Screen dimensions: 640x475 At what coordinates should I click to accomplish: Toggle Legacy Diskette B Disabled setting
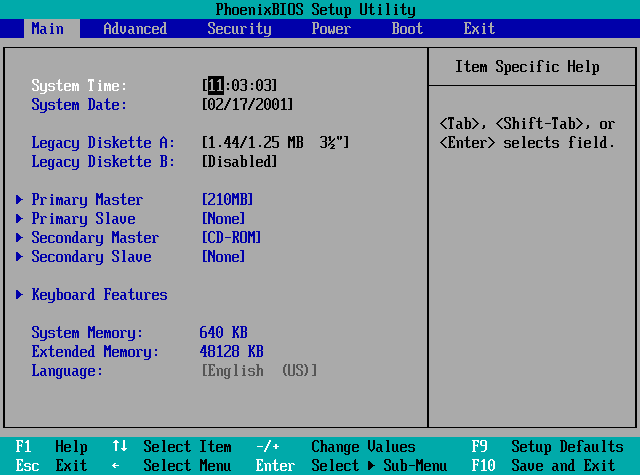coord(239,162)
